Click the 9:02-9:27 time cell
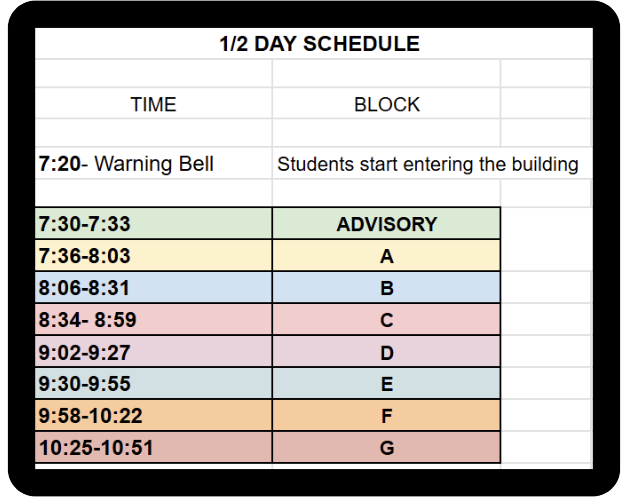 (x=153, y=352)
